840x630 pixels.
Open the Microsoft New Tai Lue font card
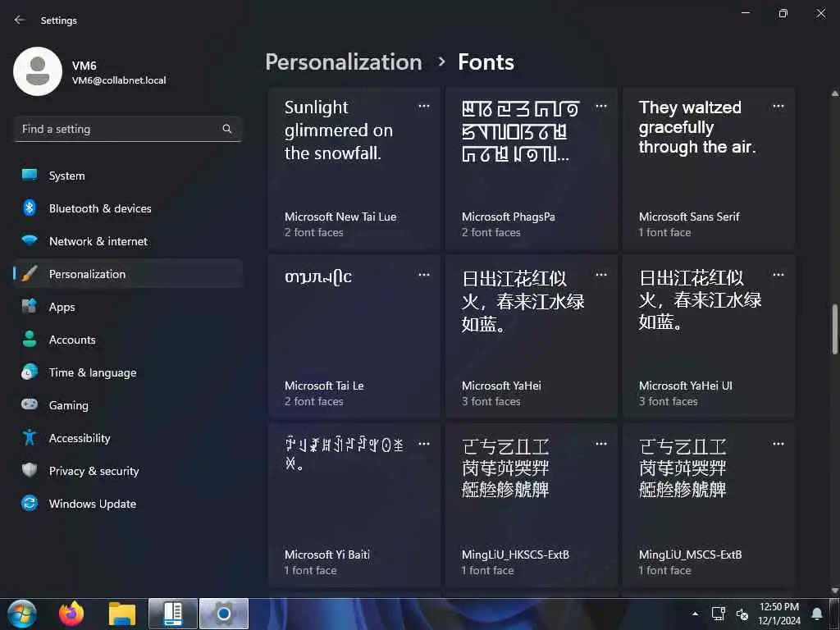[x=354, y=168]
